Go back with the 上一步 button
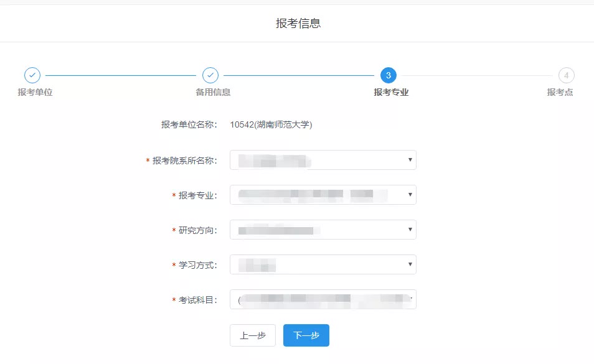594x364 pixels. (x=253, y=335)
